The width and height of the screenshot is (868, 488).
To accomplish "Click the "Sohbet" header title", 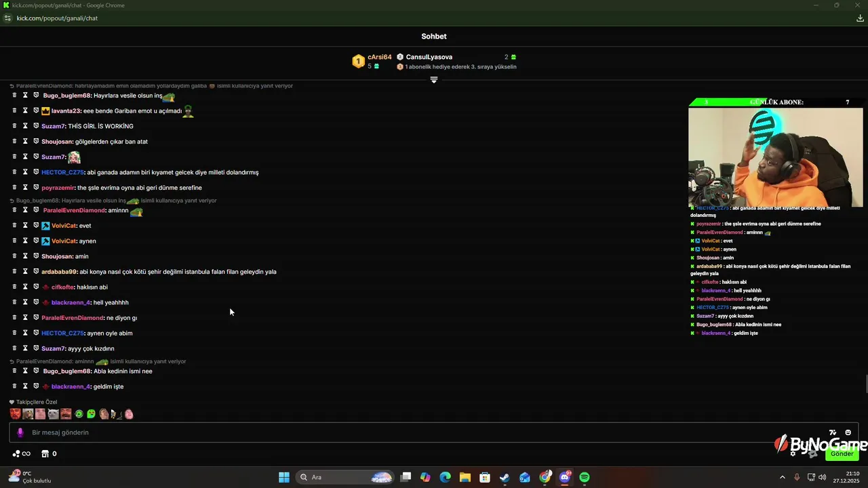I will point(434,37).
